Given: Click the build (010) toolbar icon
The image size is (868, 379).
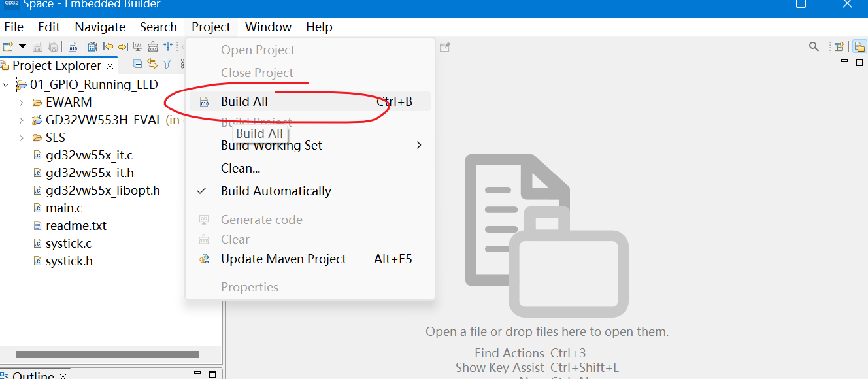Looking at the screenshot, I should click(x=73, y=46).
